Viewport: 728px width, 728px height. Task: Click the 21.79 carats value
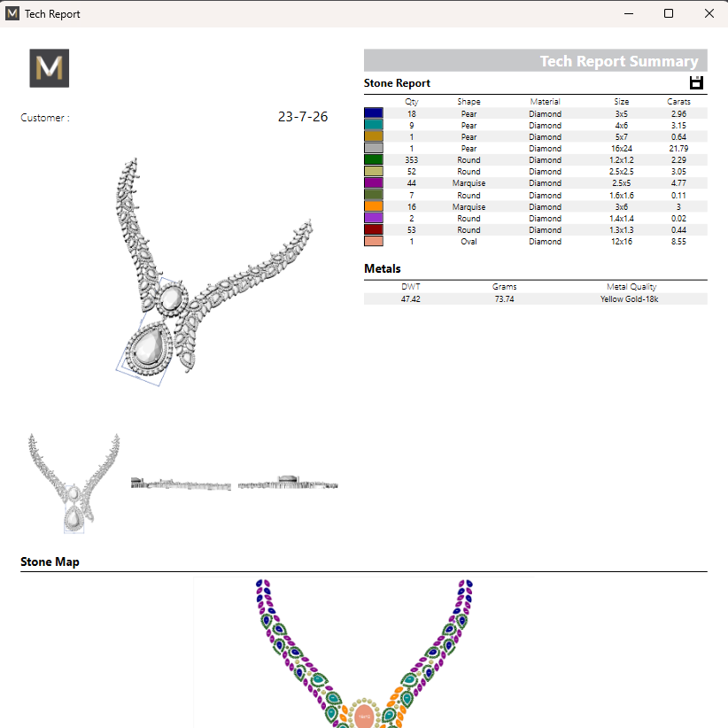pos(678,149)
